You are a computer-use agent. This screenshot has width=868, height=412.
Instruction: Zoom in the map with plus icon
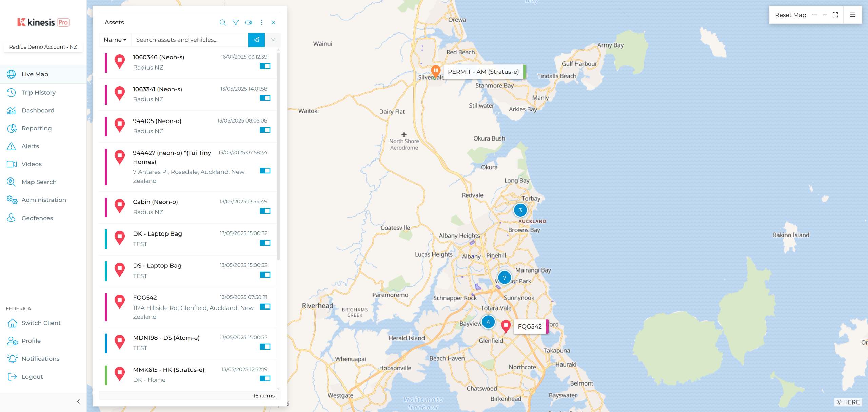[825, 15]
